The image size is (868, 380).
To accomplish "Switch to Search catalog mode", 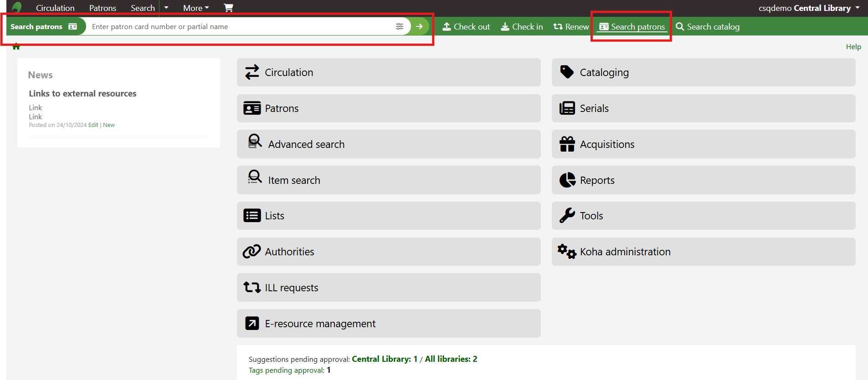I will point(708,27).
